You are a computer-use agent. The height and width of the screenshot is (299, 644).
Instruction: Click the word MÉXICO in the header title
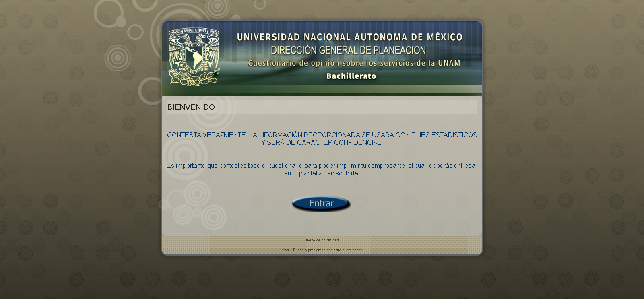point(444,37)
